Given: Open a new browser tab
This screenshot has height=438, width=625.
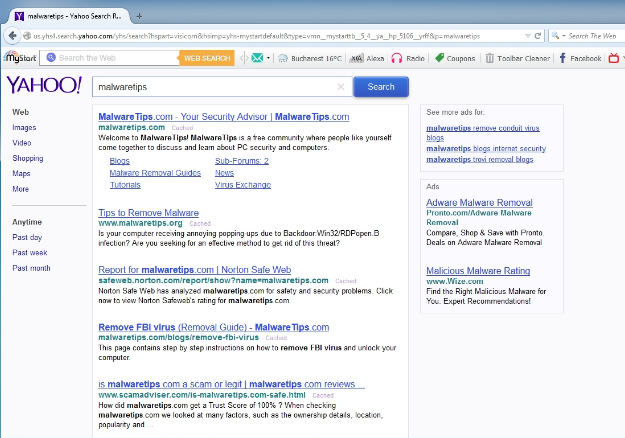Looking at the screenshot, I should pos(139,16).
